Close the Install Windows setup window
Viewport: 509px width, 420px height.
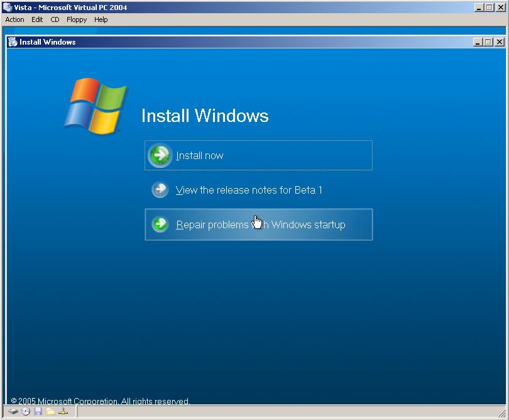[x=500, y=42]
